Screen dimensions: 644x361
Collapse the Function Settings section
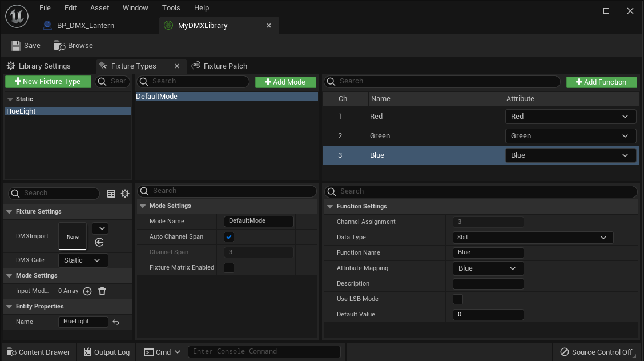pos(330,207)
